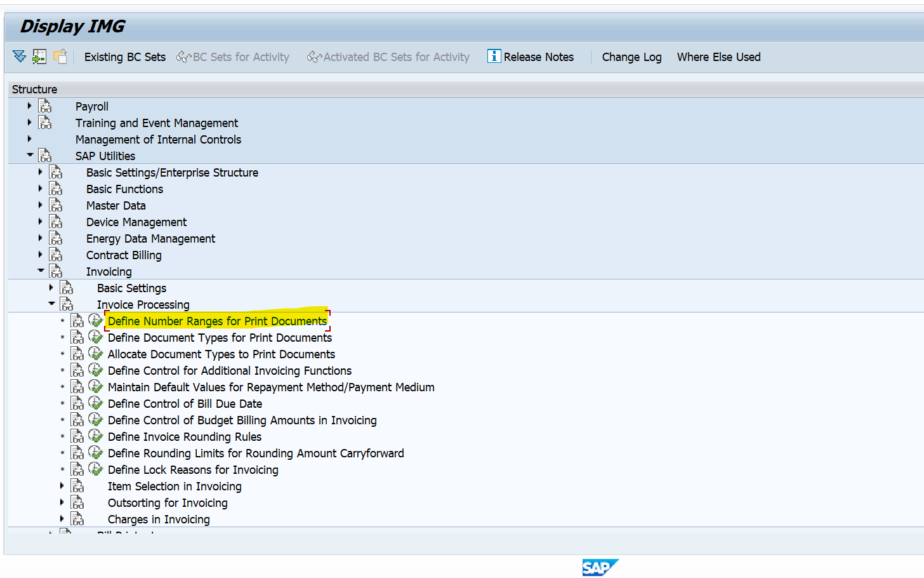Select Define Number Ranges for Print Documents

(x=218, y=321)
